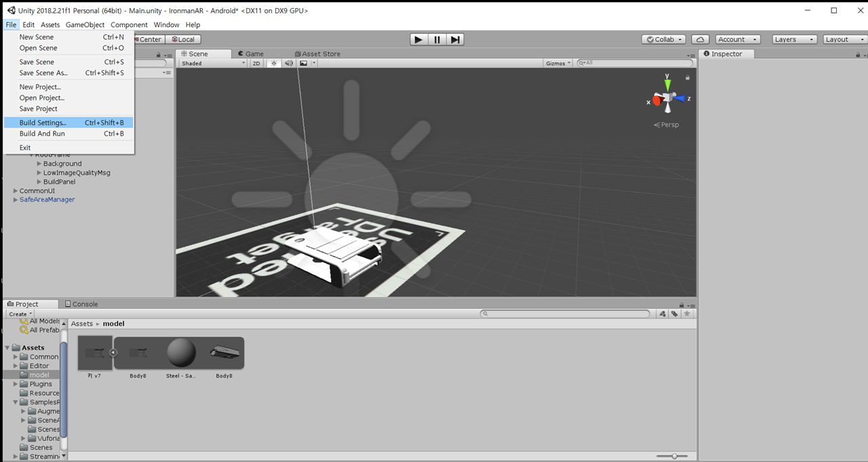The image size is (868, 462).
Task: Click Save Scene menu entry
Action: tap(68, 62)
